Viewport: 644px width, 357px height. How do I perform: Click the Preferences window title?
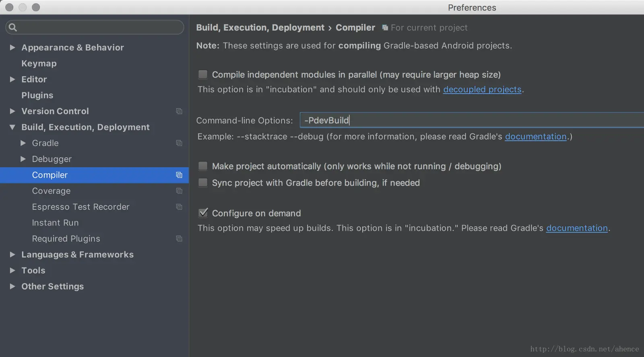click(x=472, y=8)
